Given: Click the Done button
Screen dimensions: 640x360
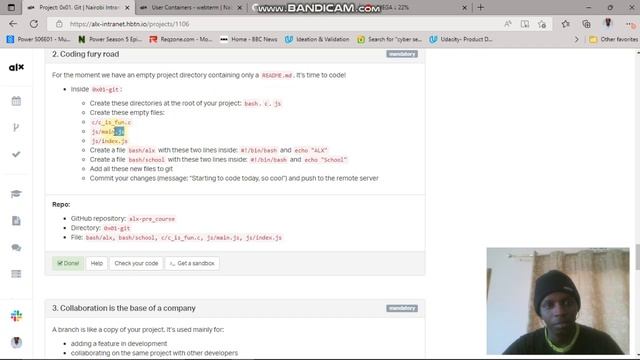Looking at the screenshot, I should (68, 263).
